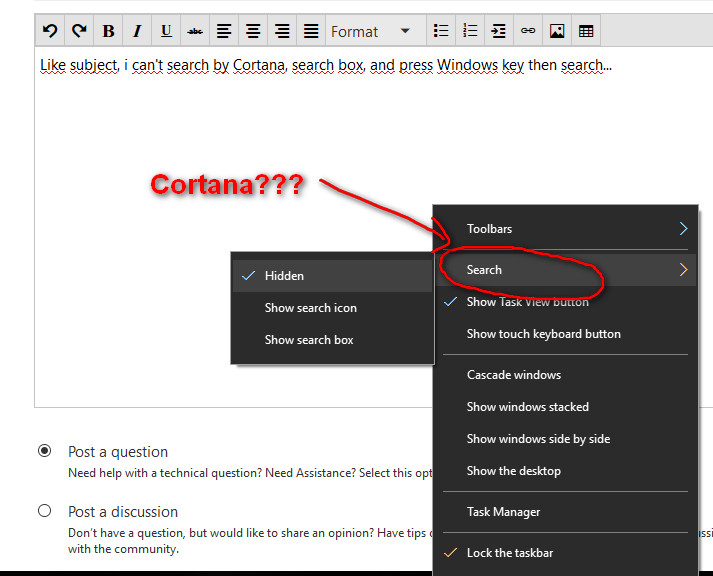Viewport: 713px width, 576px height.
Task: Apply strikethrough formatting
Action: [195, 31]
